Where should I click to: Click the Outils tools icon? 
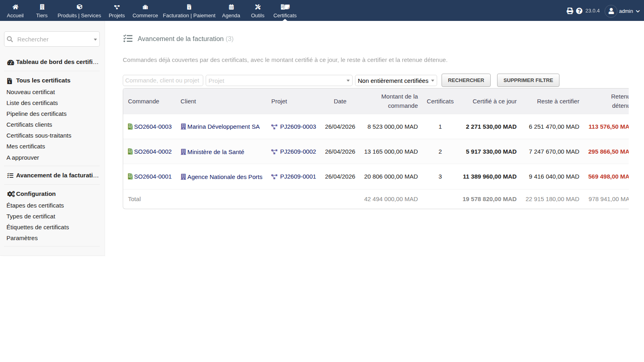coord(258,7)
